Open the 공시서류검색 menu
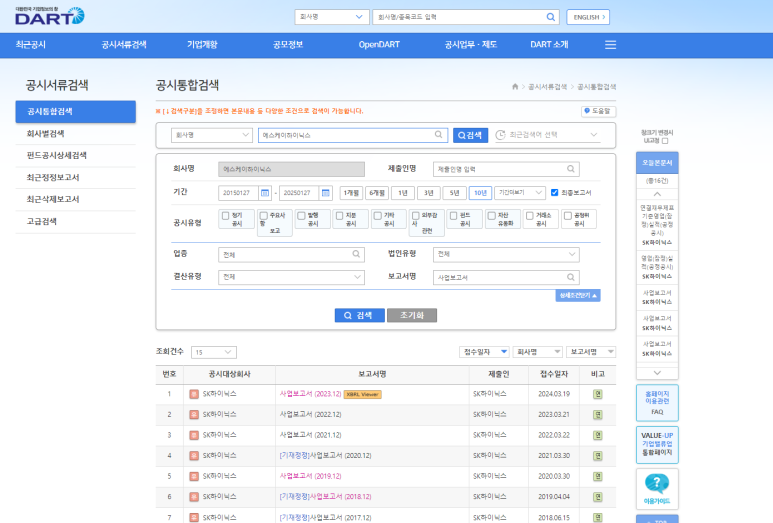773x523 pixels. coord(124,45)
